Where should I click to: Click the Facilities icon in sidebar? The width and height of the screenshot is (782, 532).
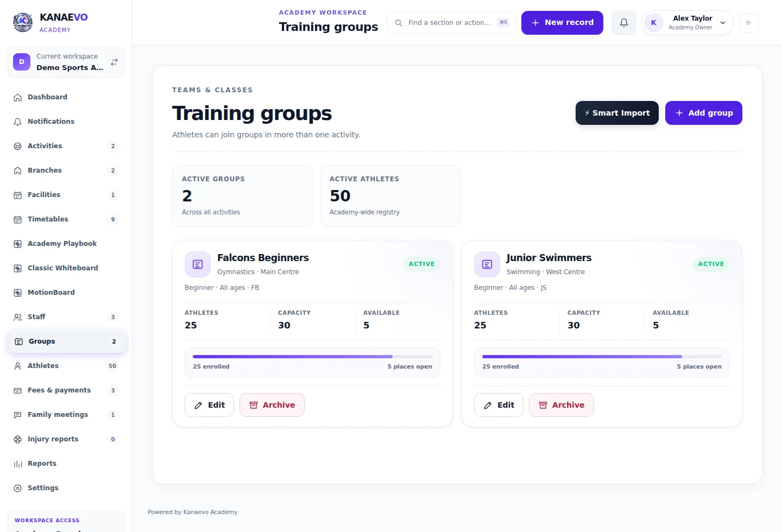click(17, 195)
